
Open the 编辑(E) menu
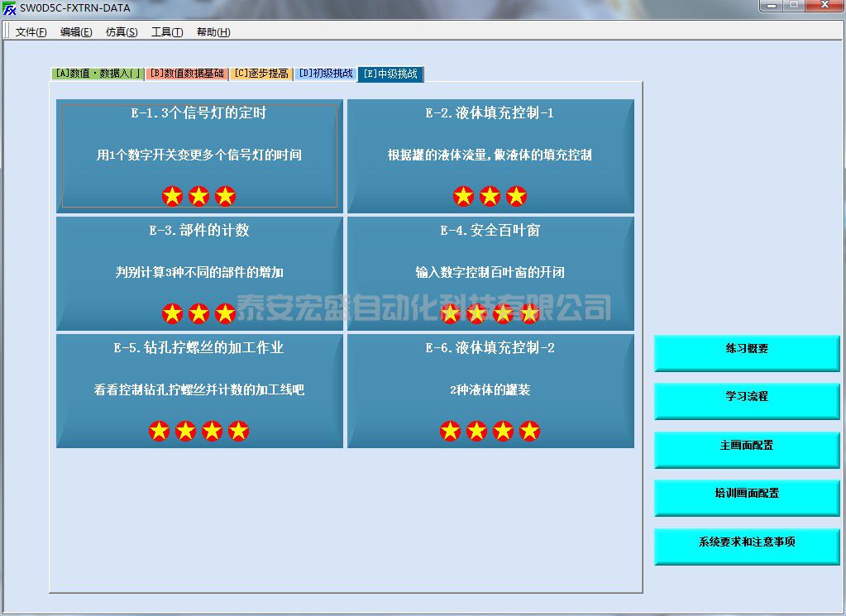[76, 32]
